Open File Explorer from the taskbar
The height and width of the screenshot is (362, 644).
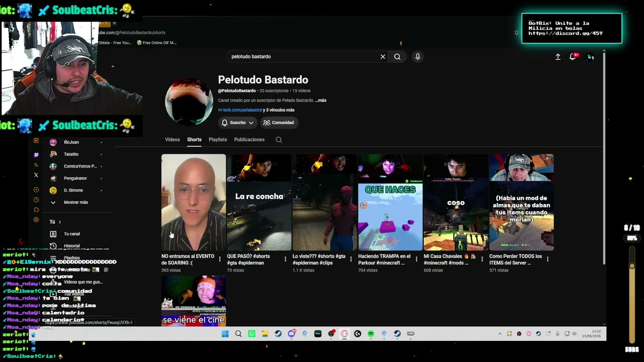(265, 334)
